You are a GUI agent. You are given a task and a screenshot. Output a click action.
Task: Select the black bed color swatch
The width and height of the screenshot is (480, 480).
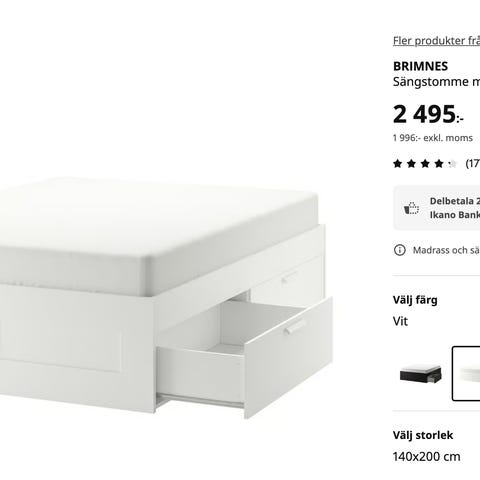tap(420, 374)
